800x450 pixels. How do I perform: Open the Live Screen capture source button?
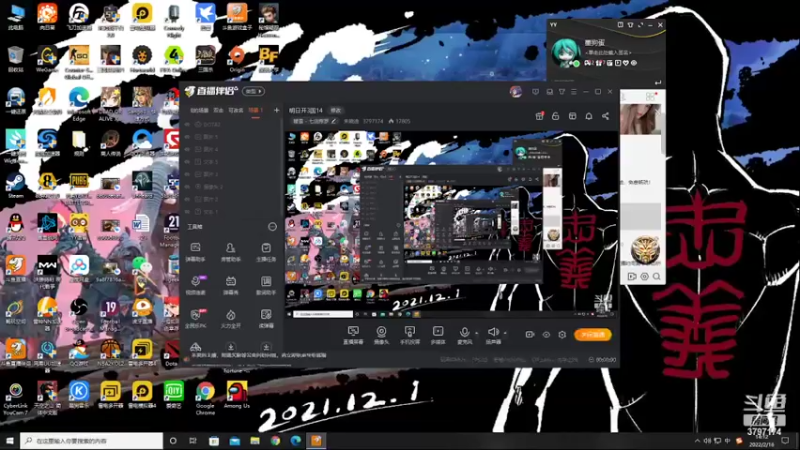point(353,335)
